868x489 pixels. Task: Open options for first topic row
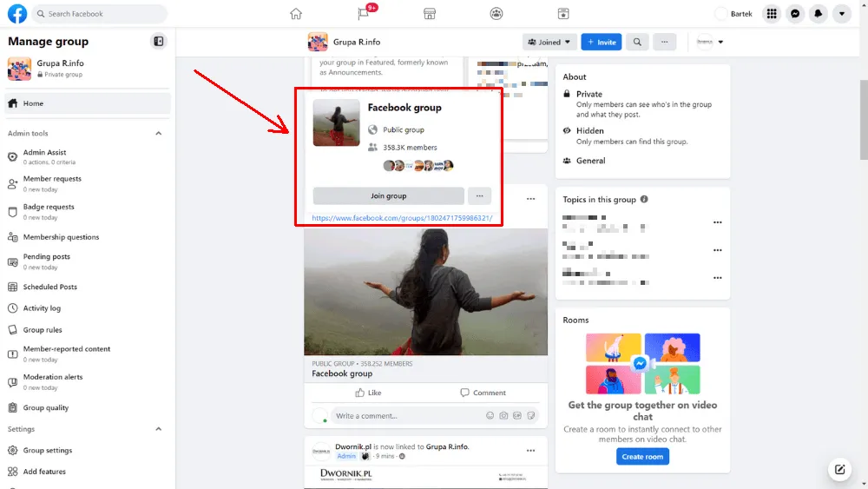[x=718, y=222]
